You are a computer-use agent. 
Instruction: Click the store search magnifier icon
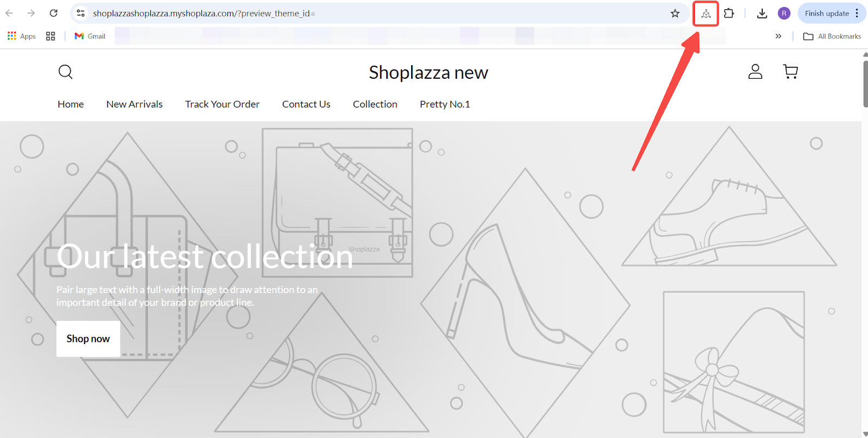coord(65,72)
